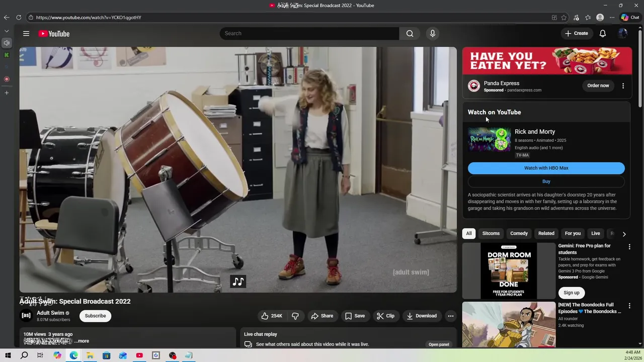The image size is (644, 362).
Task: Open the browser profile icon
Action: pyautogui.click(x=600, y=17)
